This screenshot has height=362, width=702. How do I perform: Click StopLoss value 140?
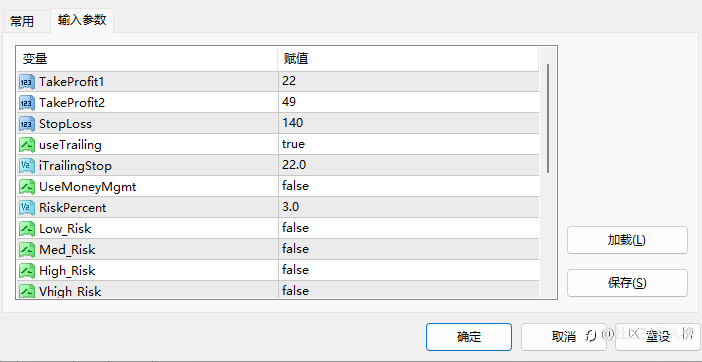click(x=292, y=123)
